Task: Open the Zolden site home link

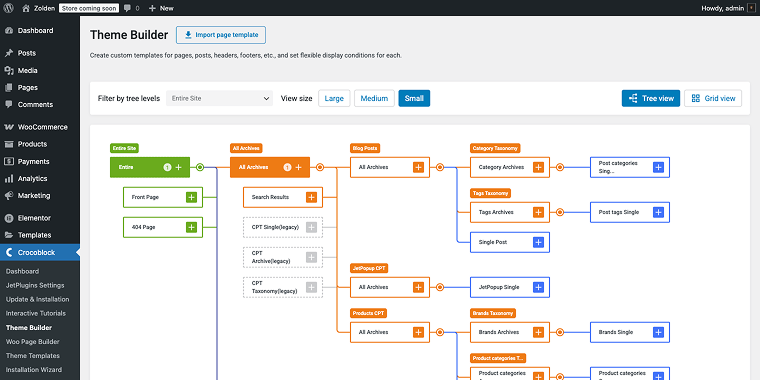Action: click(x=38, y=8)
